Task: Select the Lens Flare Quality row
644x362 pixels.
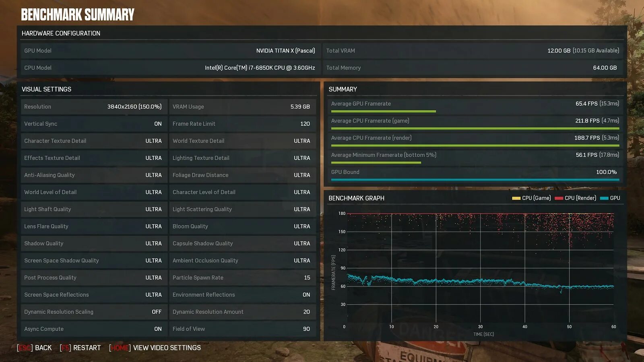Action: click(94, 226)
